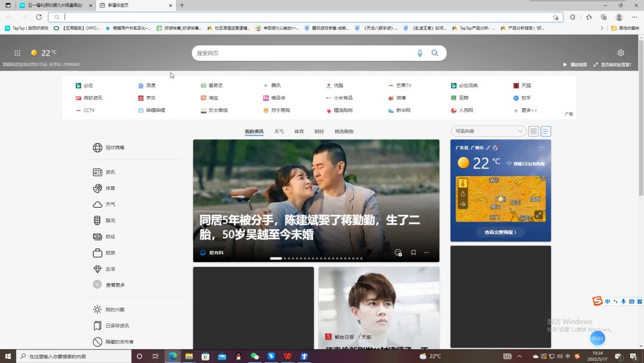
Task: Select the 财经 feed tab
Action: coord(319,131)
